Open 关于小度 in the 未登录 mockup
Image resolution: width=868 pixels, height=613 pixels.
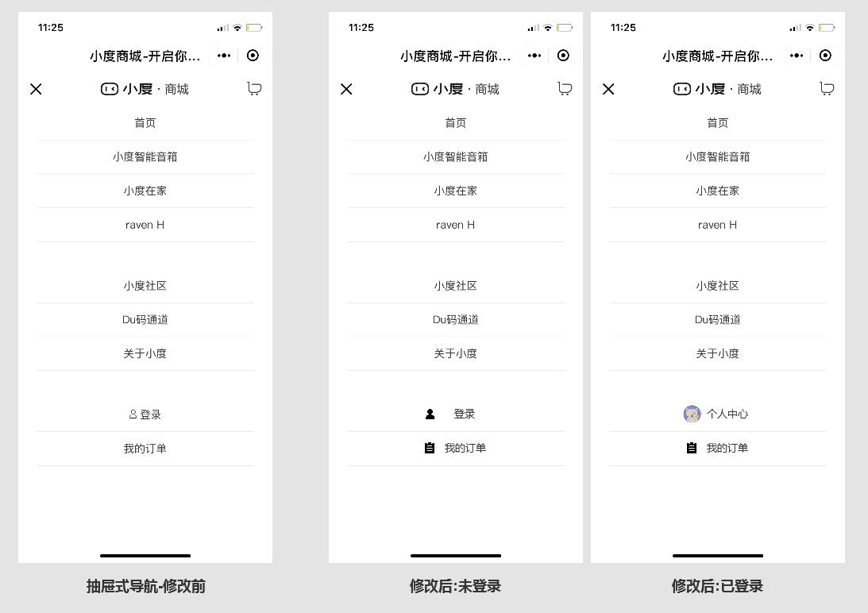point(456,353)
